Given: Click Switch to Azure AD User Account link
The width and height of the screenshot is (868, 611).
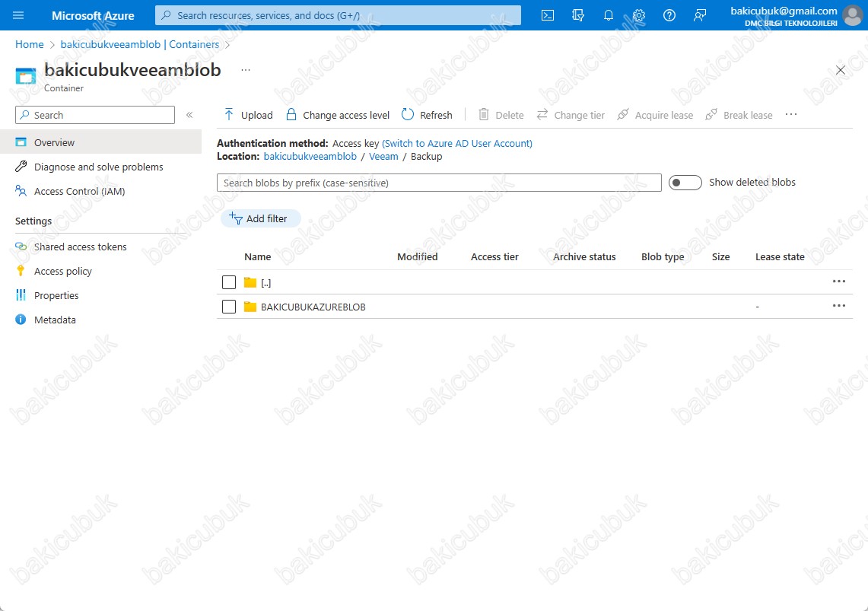Looking at the screenshot, I should coord(456,144).
